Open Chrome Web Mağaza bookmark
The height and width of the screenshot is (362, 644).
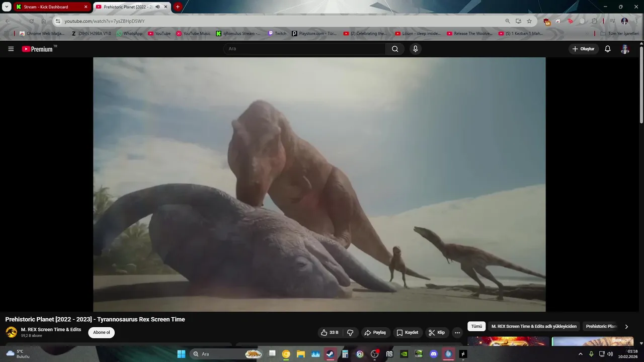[x=42, y=34]
